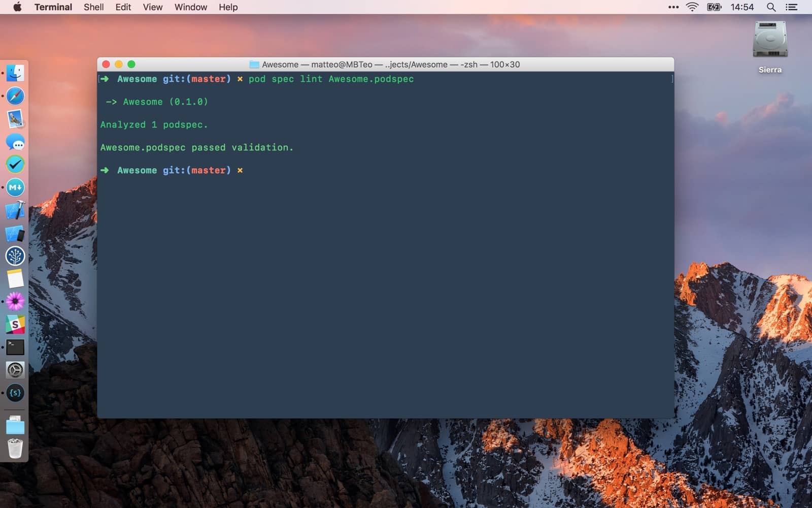
Task: Open the Shell menu
Action: coord(93,7)
